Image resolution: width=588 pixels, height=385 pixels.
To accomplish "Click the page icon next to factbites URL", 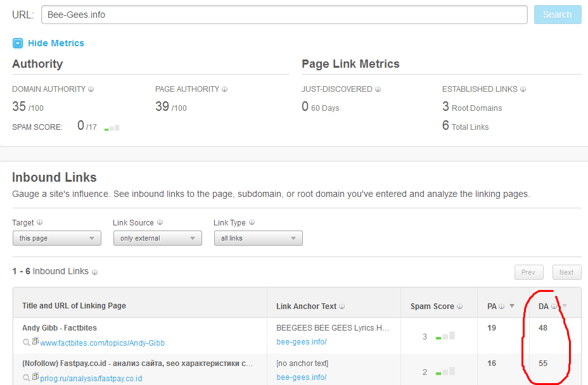I will pos(35,341).
